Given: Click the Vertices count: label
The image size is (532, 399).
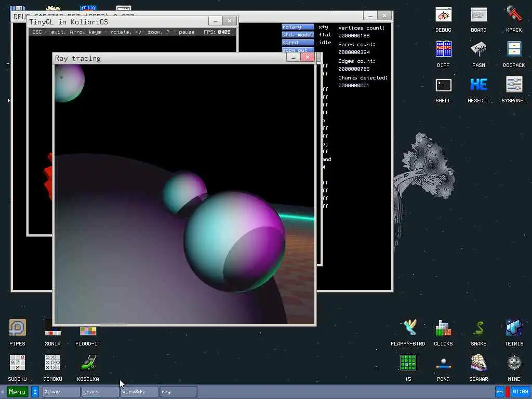Looking at the screenshot, I should point(362,28).
